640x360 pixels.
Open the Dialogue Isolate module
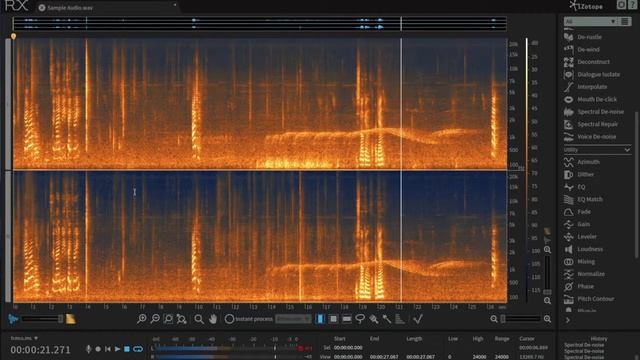[592, 75]
